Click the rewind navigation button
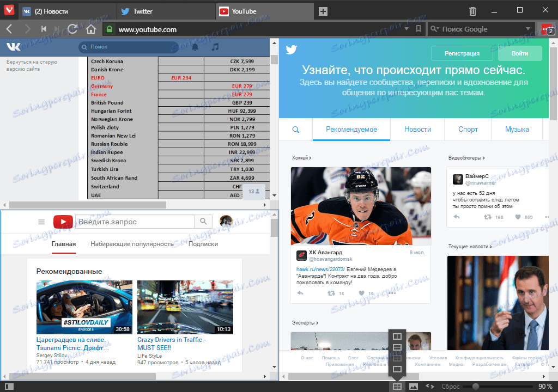 (44, 29)
